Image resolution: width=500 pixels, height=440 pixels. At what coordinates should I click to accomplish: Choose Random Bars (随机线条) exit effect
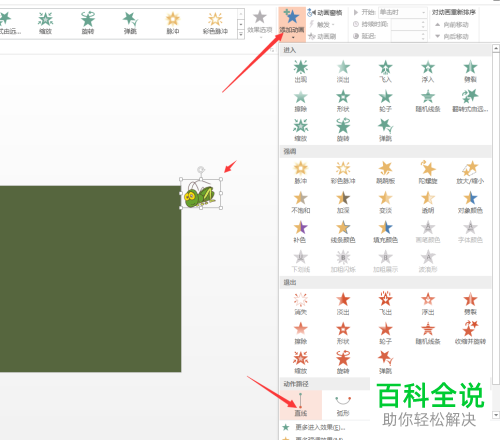point(428,333)
